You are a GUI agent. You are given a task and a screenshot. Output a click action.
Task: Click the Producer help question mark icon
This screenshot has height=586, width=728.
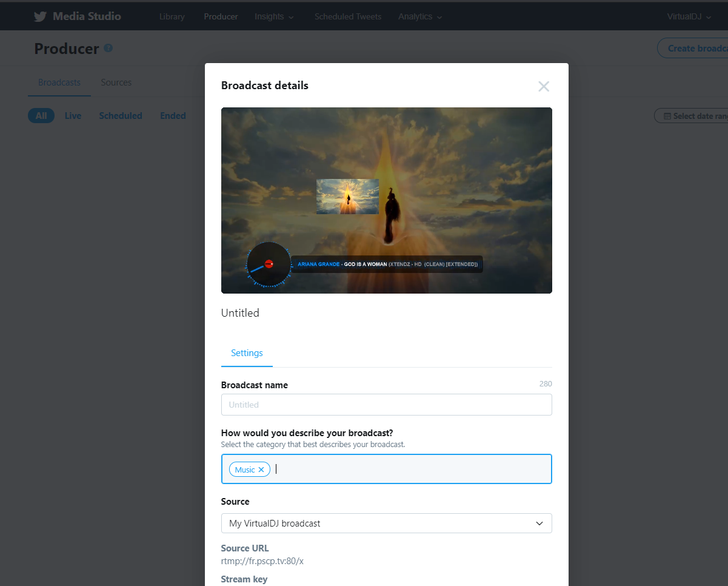tap(108, 48)
